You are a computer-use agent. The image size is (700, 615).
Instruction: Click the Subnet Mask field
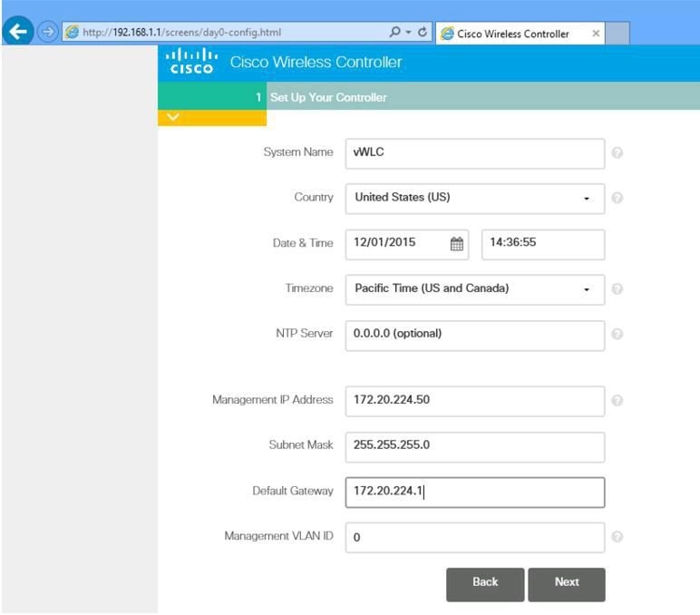click(x=475, y=447)
